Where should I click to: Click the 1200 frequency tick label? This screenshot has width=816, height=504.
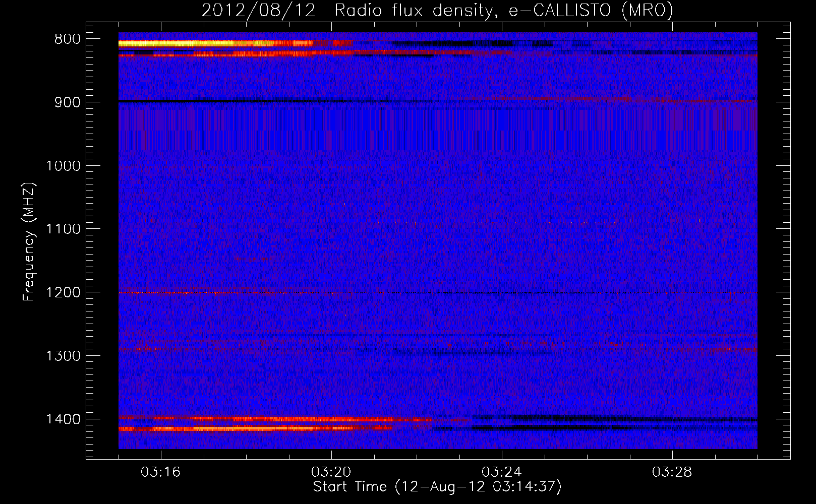point(63,293)
